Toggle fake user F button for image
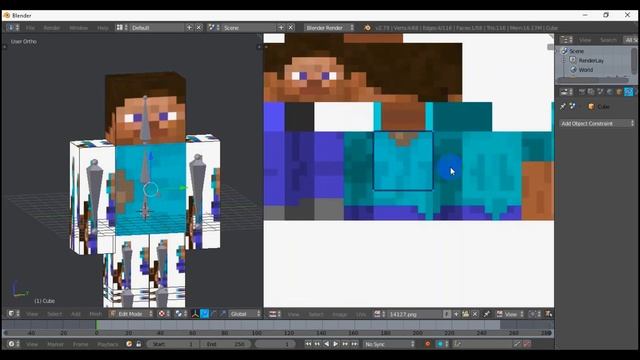The height and width of the screenshot is (360, 640). [x=447, y=314]
